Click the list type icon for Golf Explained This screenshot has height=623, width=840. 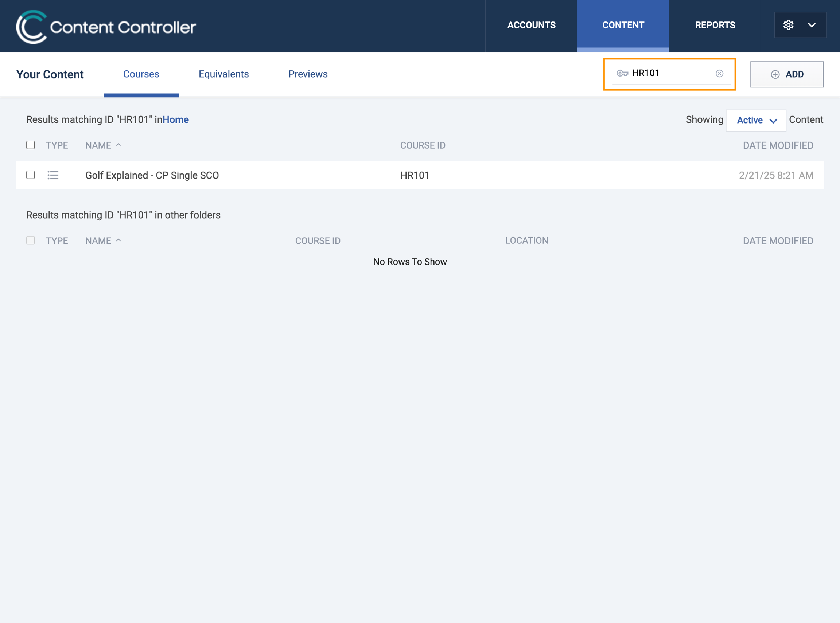point(53,175)
